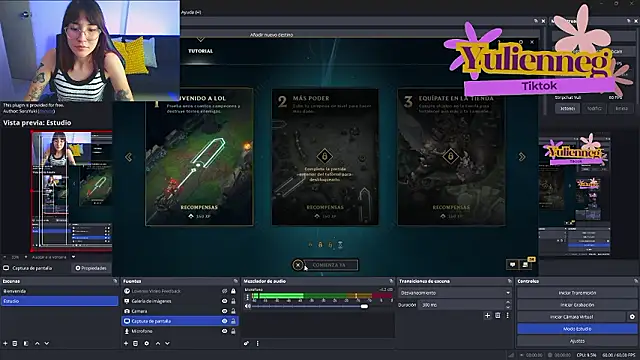Viewport: 640px width, 360px height.
Task: Move scene down in Escenas list
Action: click(x=47, y=344)
